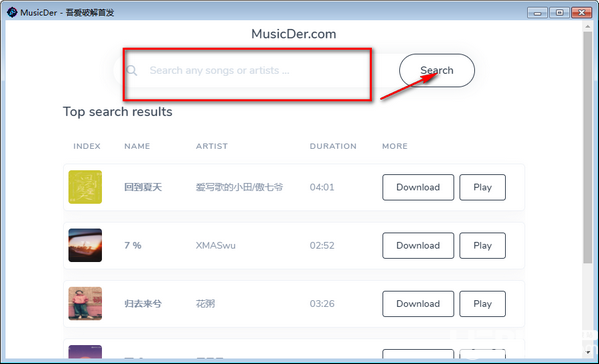Click the ARTIST column header
This screenshot has height=364, width=599.
click(x=212, y=146)
